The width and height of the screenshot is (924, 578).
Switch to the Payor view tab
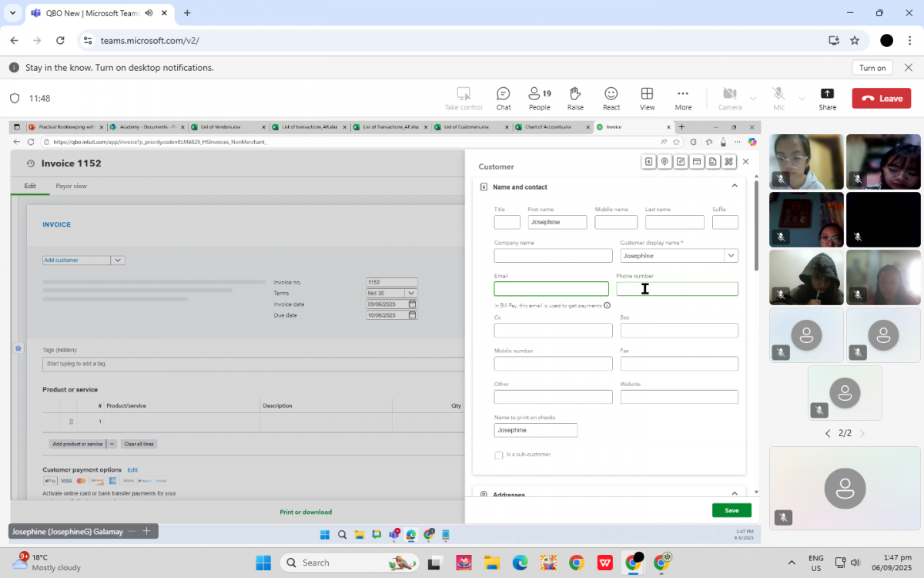pos(71,187)
